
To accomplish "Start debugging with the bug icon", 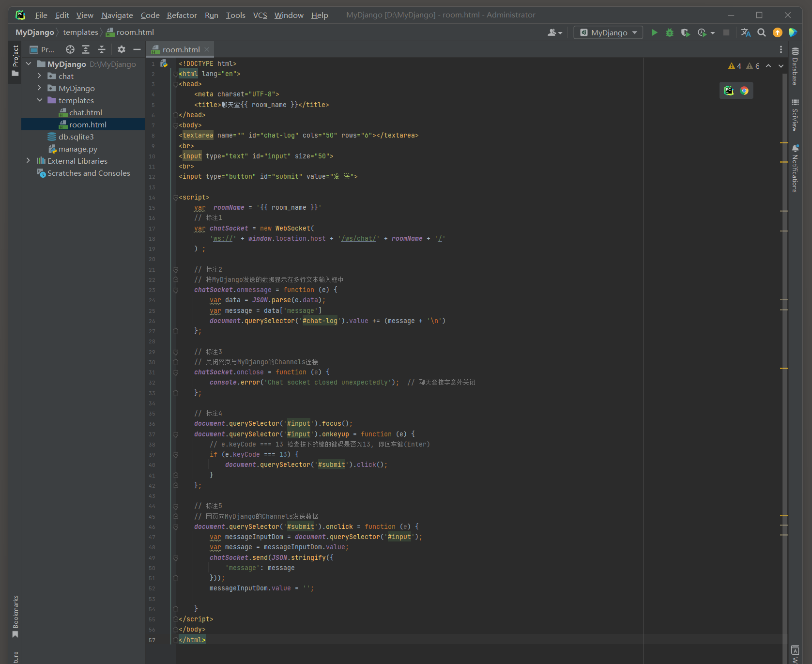I will coord(670,32).
